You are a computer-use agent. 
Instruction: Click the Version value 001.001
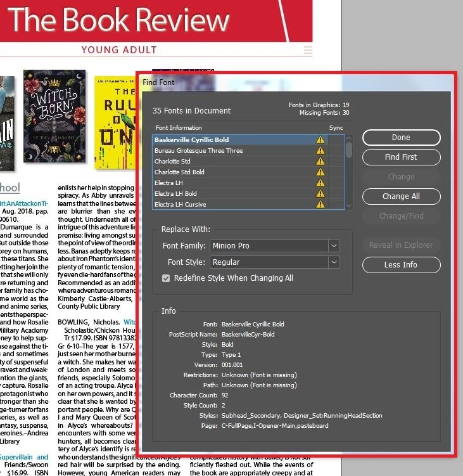pyautogui.click(x=232, y=365)
